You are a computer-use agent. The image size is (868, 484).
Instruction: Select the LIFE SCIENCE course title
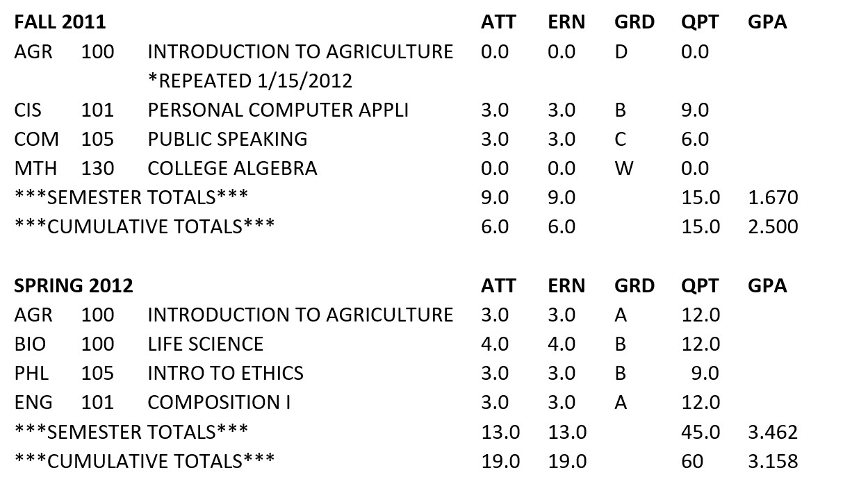click(x=206, y=344)
